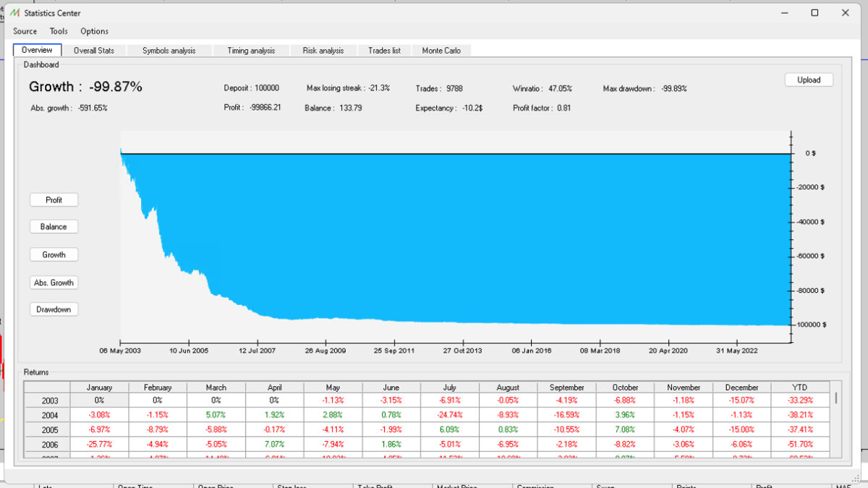Viewport: 868px width, 488px height.
Task: Open the Tools menu
Action: click(x=59, y=31)
